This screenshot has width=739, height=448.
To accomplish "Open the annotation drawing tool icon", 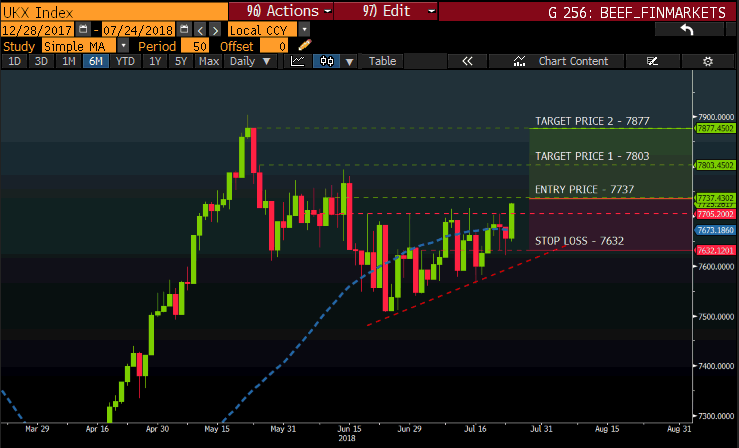I will (x=652, y=61).
